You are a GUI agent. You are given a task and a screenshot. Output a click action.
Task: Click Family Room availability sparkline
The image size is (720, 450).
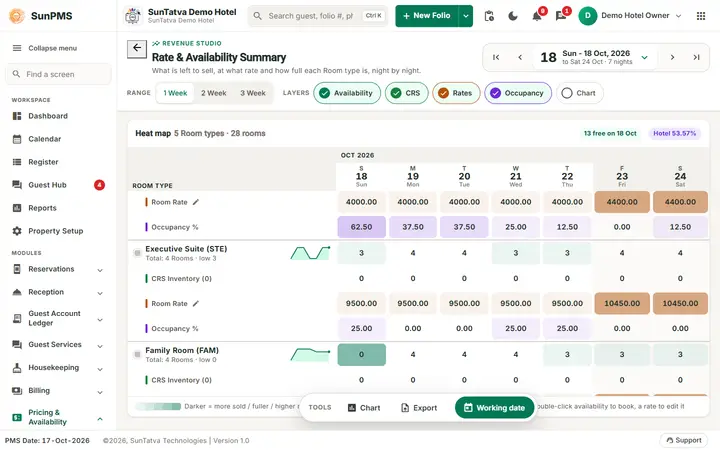310,354
